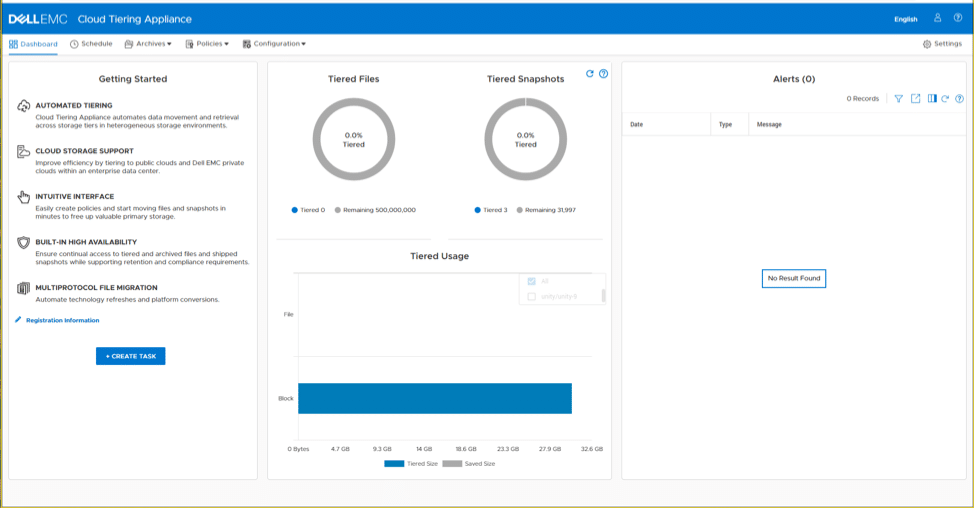This screenshot has width=974, height=508.
Task: Expand the Policies menu
Action: tap(207, 44)
